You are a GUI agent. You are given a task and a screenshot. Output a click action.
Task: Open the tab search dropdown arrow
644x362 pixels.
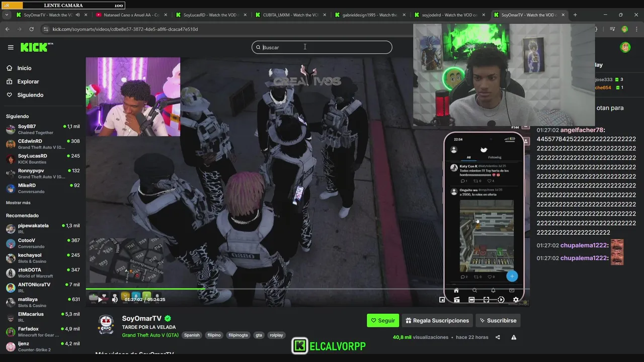click(x=6, y=15)
